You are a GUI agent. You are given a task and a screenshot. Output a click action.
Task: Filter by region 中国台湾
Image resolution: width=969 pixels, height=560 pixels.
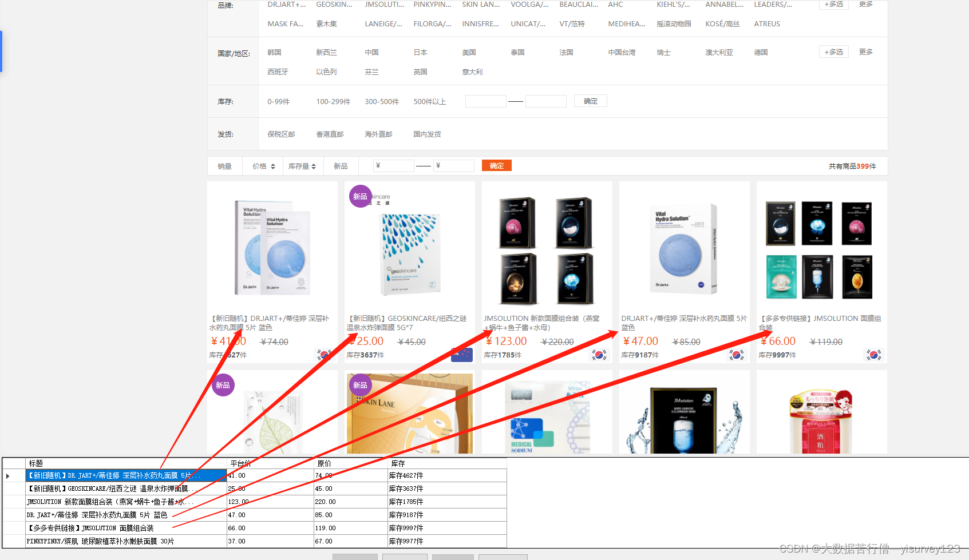tap(622, 53)
